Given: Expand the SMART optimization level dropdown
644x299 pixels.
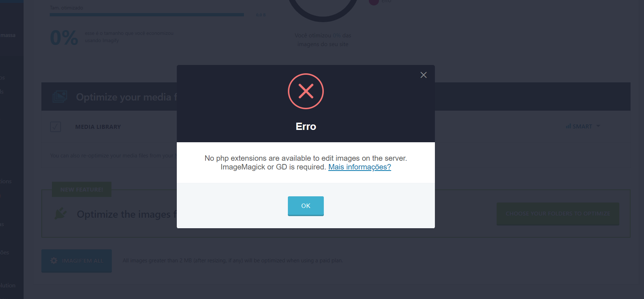Looking at the screenshot, I should (583, 126).
